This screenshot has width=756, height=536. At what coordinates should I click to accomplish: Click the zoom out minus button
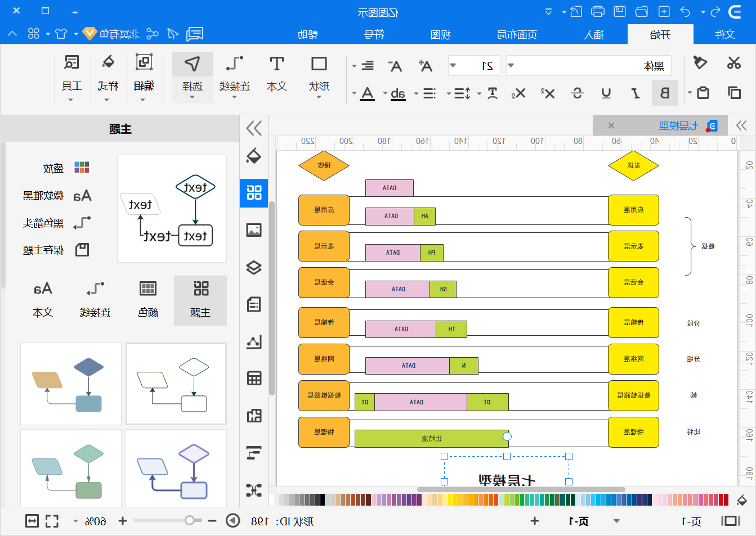pos(212,521)
